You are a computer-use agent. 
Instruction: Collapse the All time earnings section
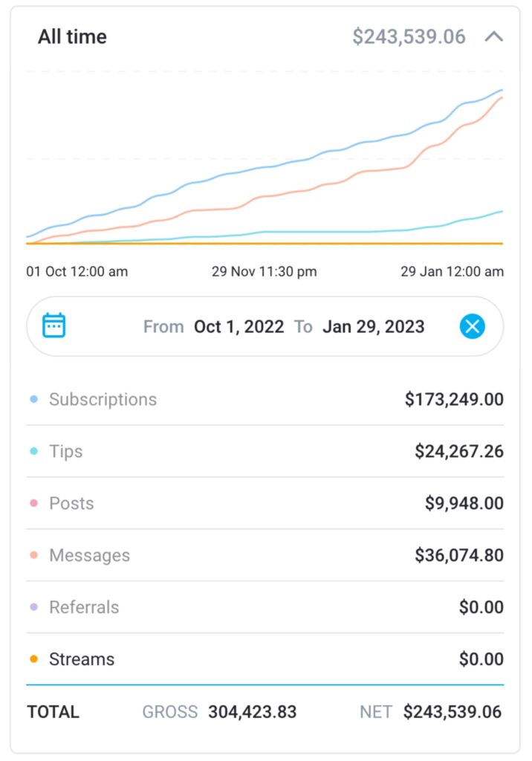click(493, 36)
